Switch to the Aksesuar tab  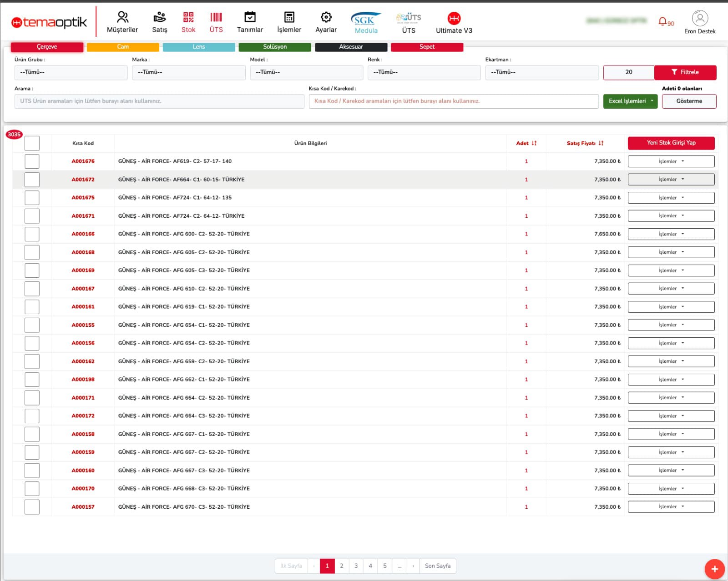[x=351, y=47]
